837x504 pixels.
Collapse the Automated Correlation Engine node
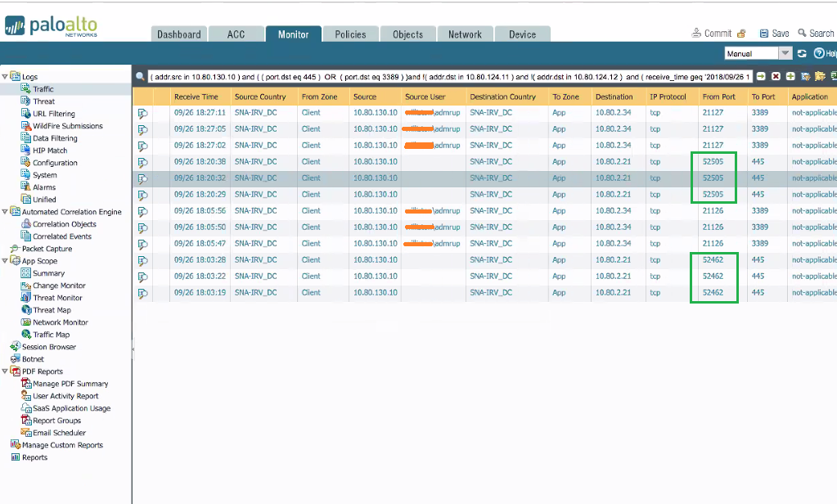click(5, 212)
